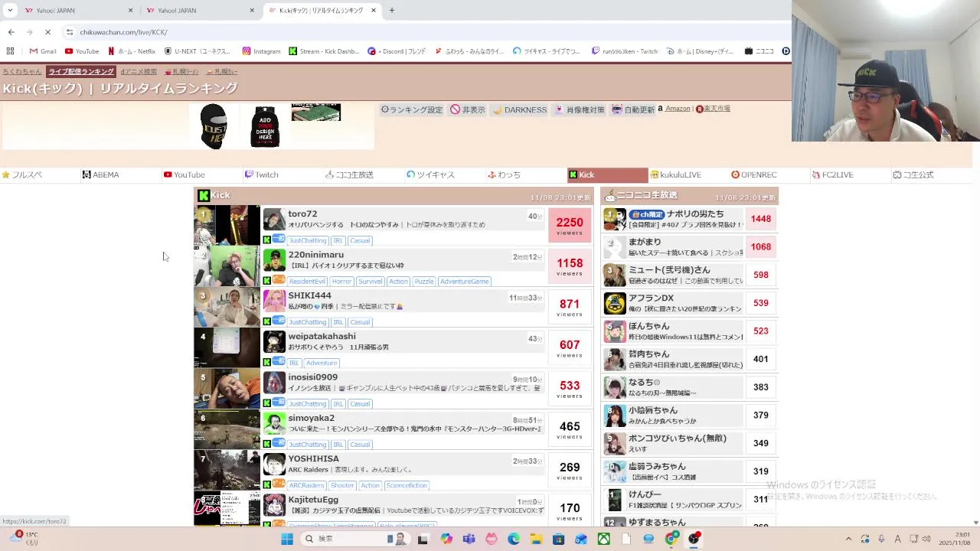Select ツイキャス platform tab
The height and width of the screenshot is (551, 980).
click(446, 174)
